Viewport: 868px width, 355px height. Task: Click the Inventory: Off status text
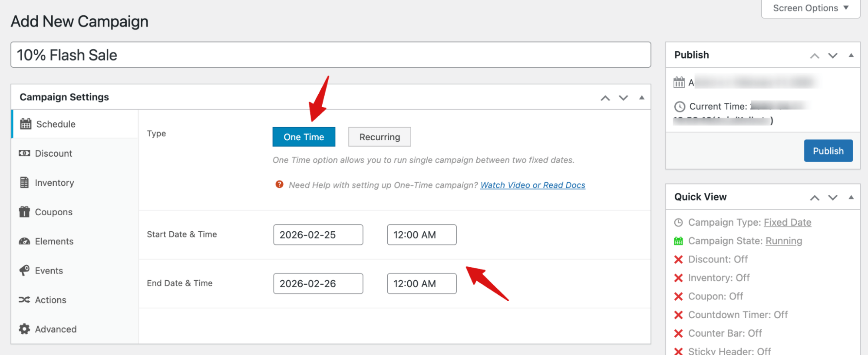(719, 278)
